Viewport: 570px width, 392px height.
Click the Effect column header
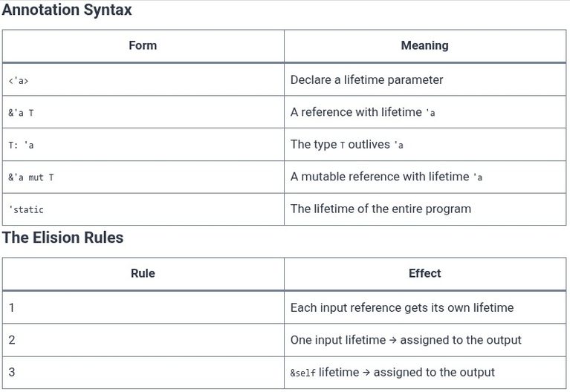[424, 273]
